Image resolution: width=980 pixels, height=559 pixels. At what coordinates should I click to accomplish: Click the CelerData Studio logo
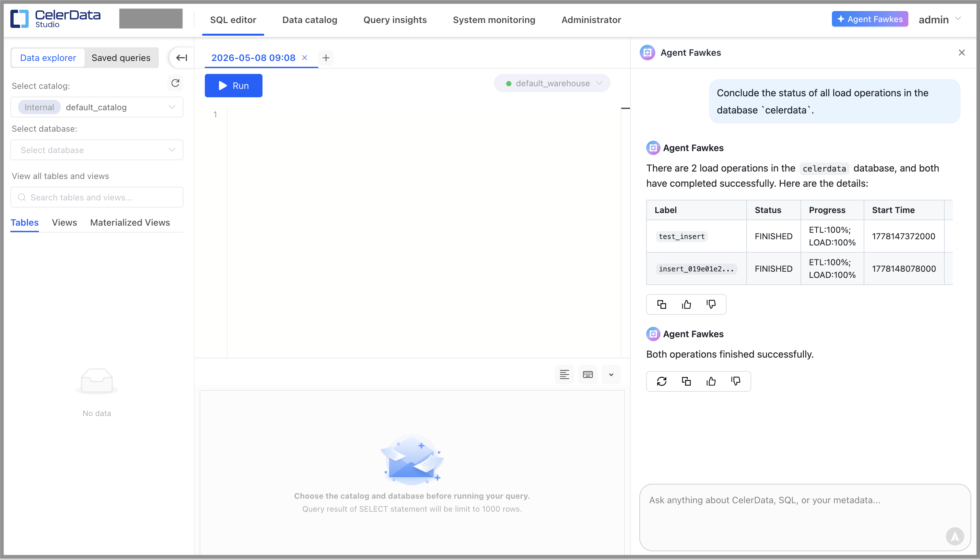(56, 18)
